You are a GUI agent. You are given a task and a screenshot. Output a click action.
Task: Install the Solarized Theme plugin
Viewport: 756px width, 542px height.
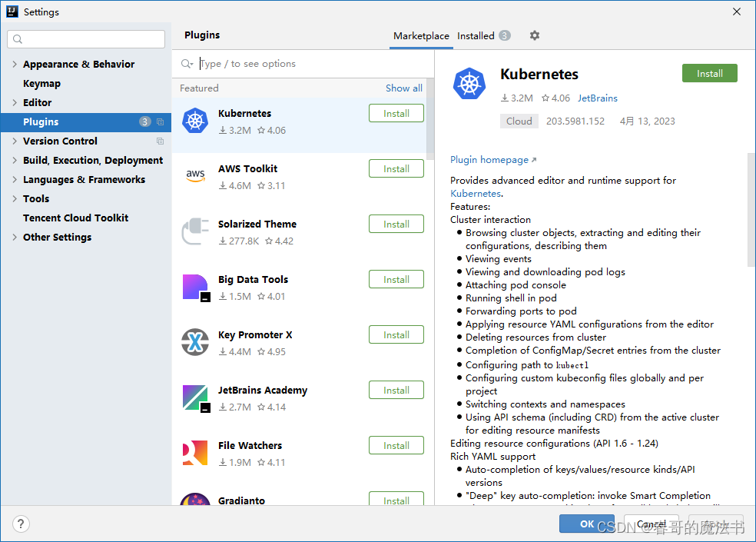(396, 224)
